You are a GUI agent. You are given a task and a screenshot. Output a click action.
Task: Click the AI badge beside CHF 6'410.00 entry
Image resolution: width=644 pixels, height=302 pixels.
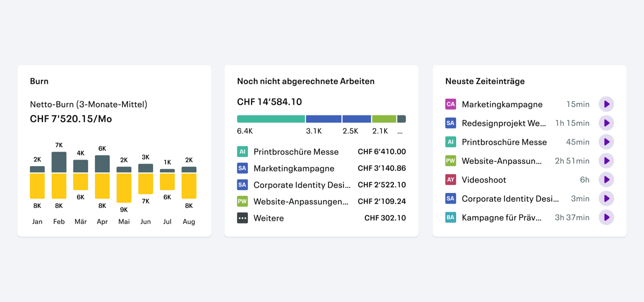tap(243, 152)
